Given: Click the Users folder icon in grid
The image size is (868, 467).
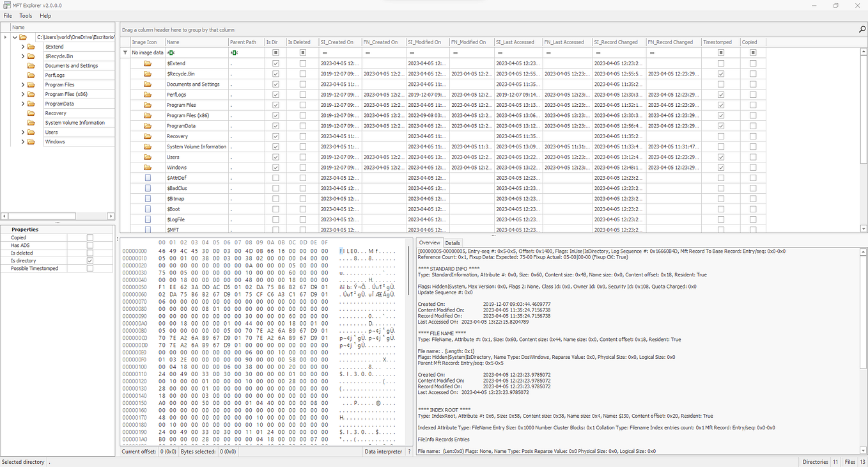Looking at the screenshot, I should click(x=148, y=157).
